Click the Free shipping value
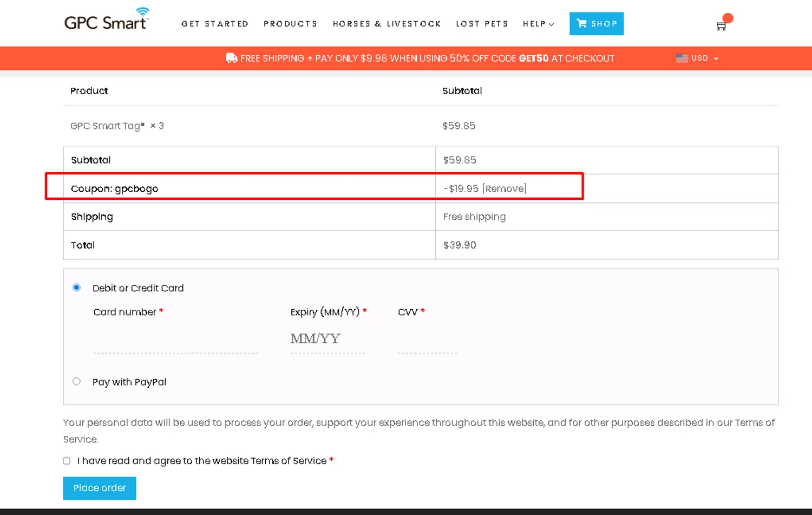 pos(474,217)
